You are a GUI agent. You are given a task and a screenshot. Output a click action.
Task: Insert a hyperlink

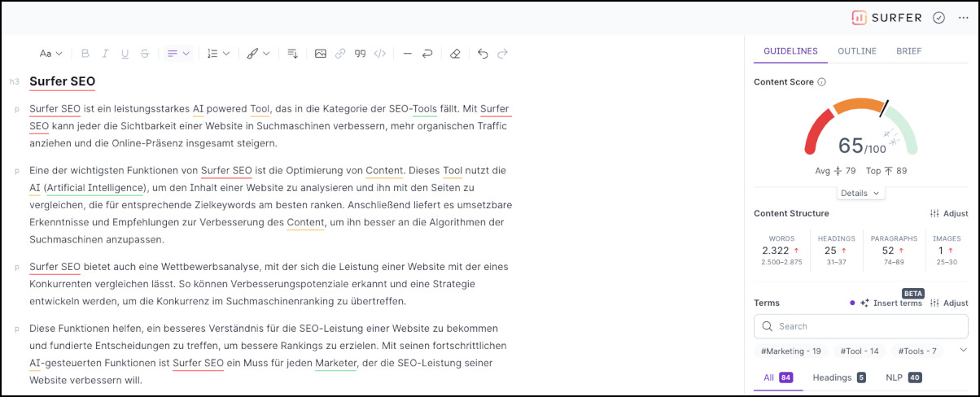point(340,54)
